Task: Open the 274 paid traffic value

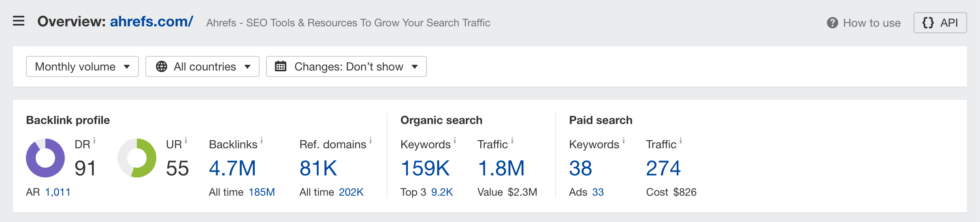Action: click(663, 168)
